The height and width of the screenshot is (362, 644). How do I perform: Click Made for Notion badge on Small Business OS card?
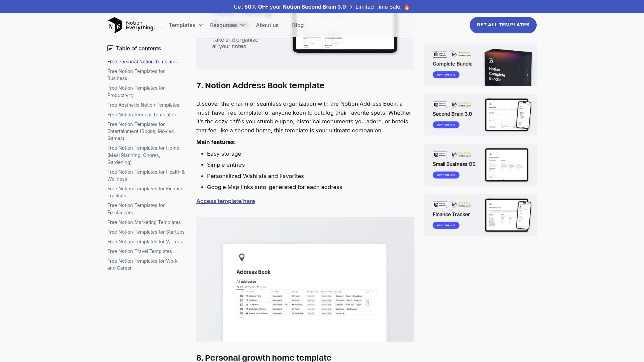440,155
